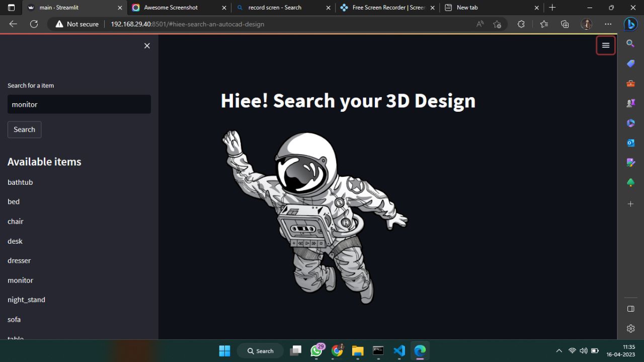Screen dimensions: 644x362
Task: Refresh the browser page
Action: click(x=34, y=24)
